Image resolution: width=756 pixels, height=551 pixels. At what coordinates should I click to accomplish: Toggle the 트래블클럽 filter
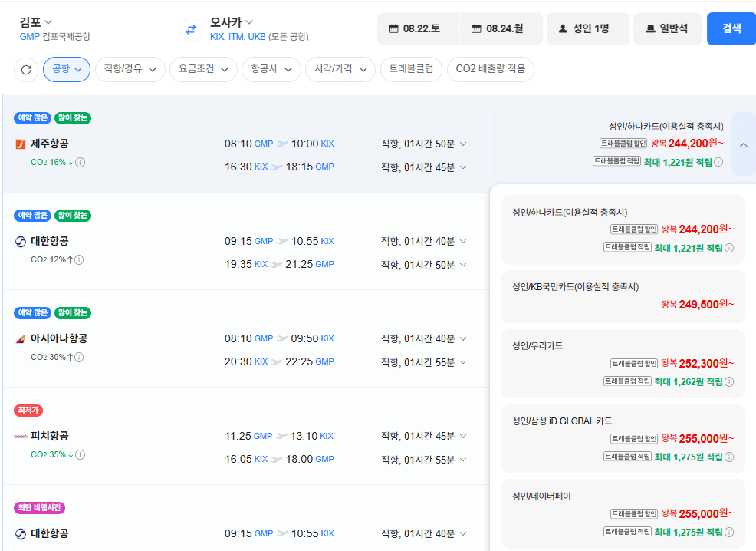(x=411, y=69)
